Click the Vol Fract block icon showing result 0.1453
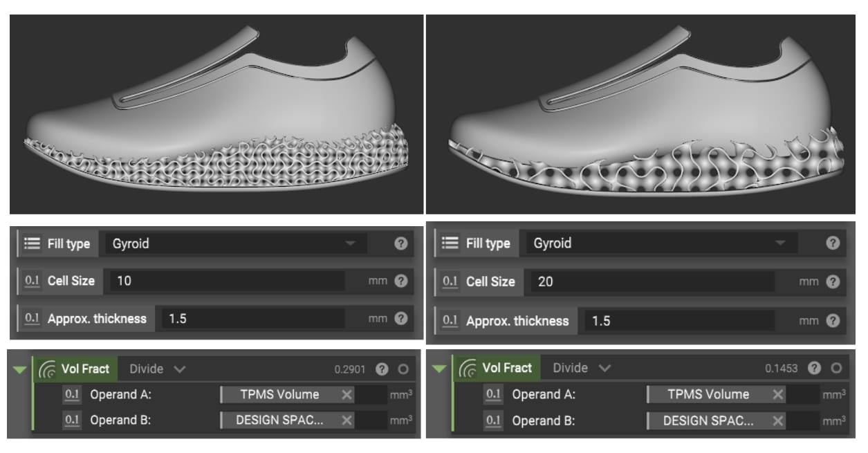868x453 pixels. click(x=468, y=368)
